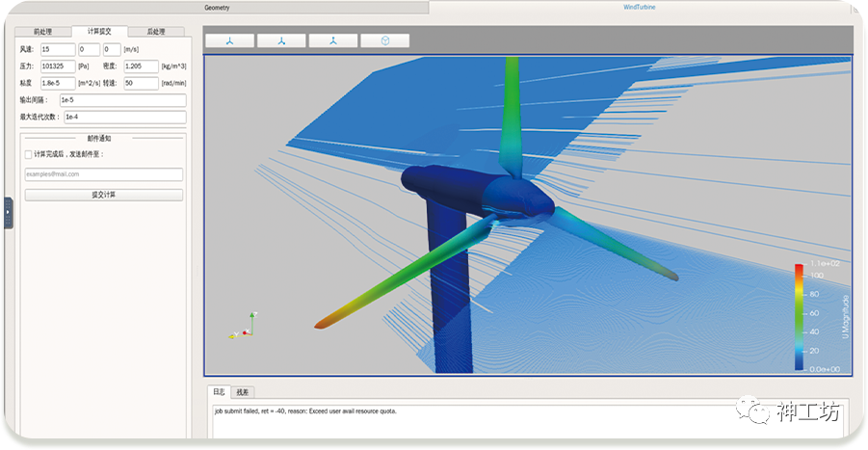This screenshot has height=450, width=868.
Task: Enable email notification after calculation completes
Action: coord(28,154)
